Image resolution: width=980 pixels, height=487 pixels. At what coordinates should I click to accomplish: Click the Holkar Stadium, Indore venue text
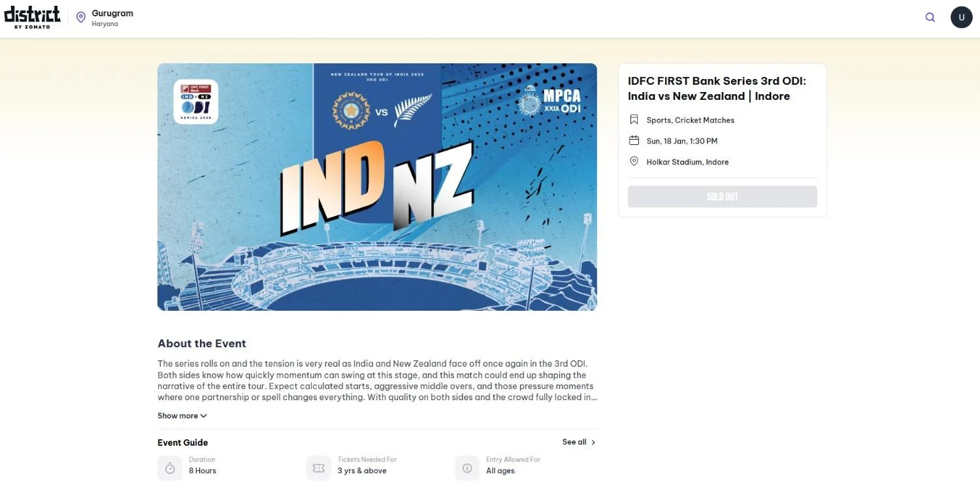tap(688, 161)
